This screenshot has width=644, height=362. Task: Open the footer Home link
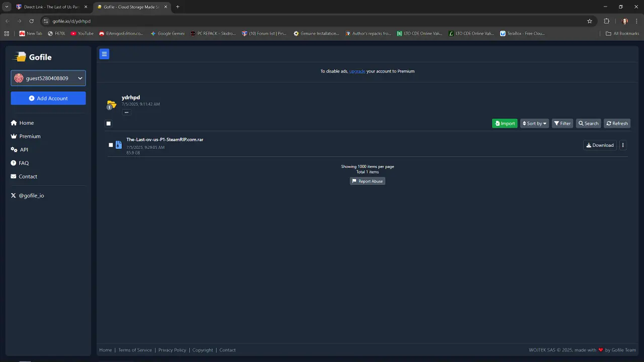tap(106, 350)
